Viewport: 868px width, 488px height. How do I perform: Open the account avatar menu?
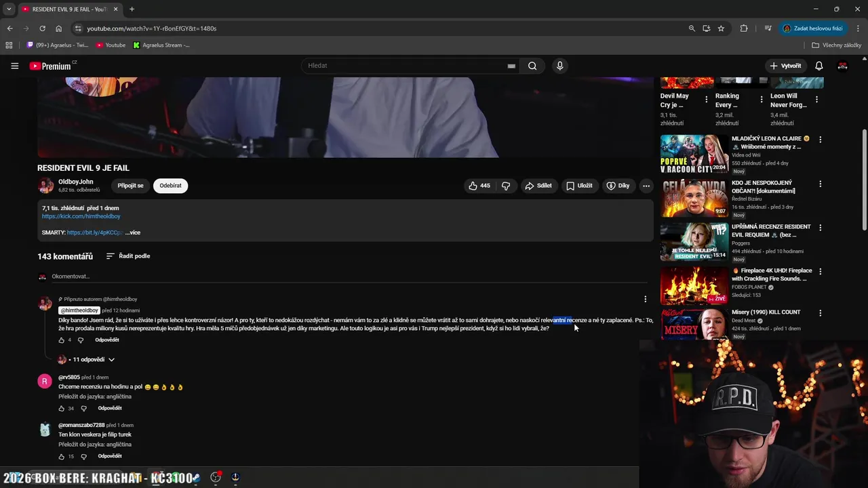843,66
